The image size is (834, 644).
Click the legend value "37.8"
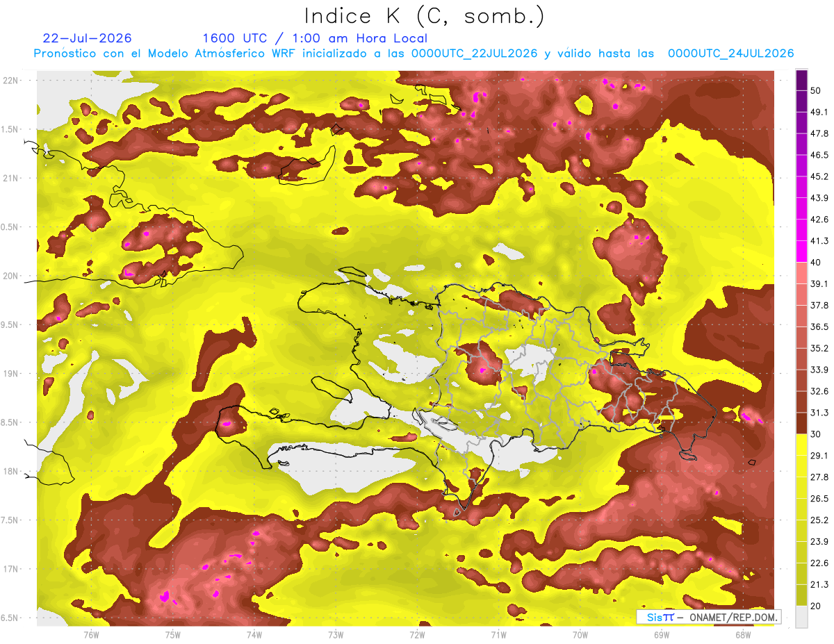819,305
